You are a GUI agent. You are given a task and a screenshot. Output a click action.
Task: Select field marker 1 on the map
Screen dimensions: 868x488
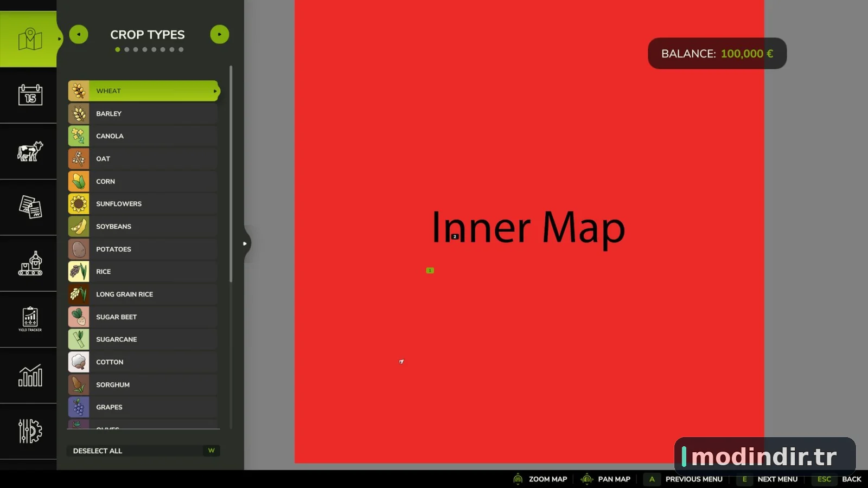click(x=430, y=271)
